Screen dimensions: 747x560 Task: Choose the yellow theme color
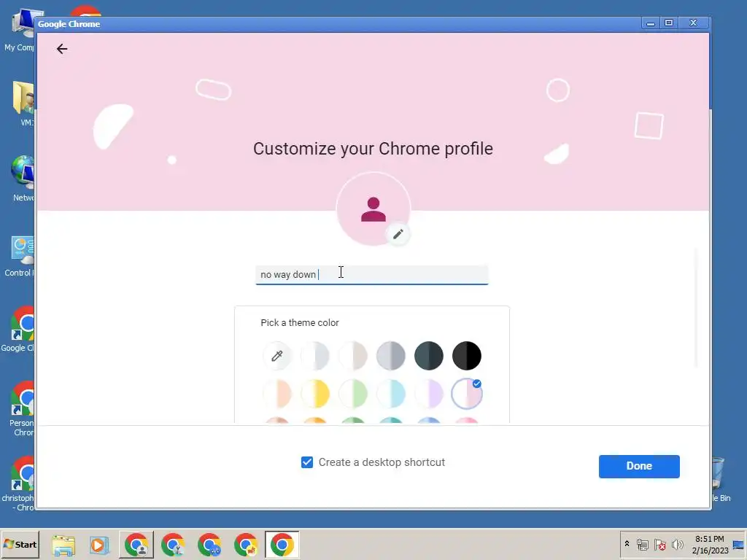pyautogui.click(x=315, y=394)
